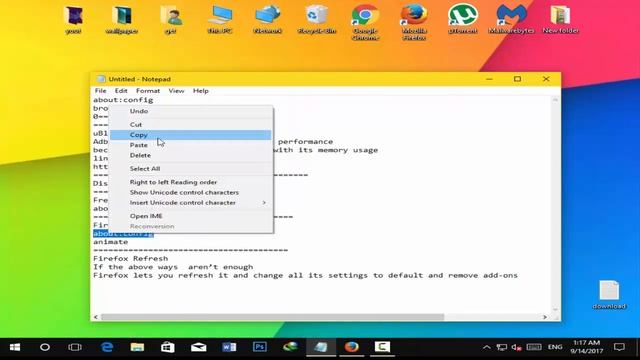Expand Insert Unicode control character submenu
The width and height of the screenshot is (640, 360).
191,202
